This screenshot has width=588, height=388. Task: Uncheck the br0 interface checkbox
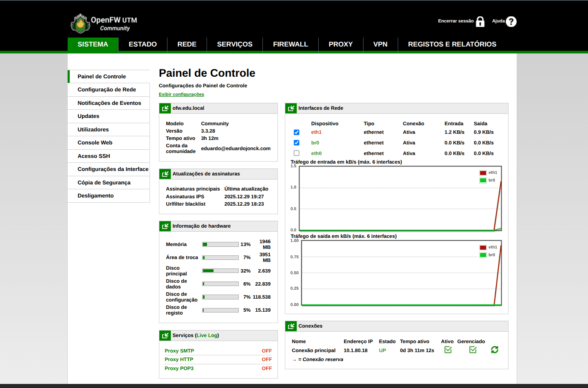point(296,143)
